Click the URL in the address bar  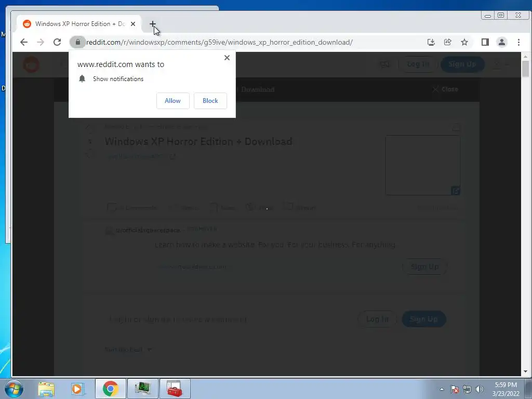click(x=219, y=42)
